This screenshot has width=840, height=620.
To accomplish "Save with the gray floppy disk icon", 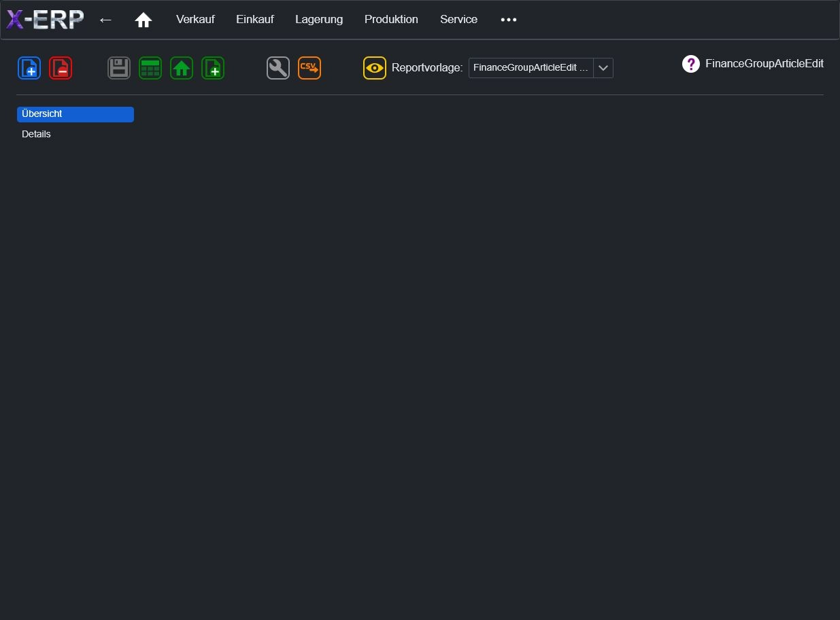I will (119, 68).
